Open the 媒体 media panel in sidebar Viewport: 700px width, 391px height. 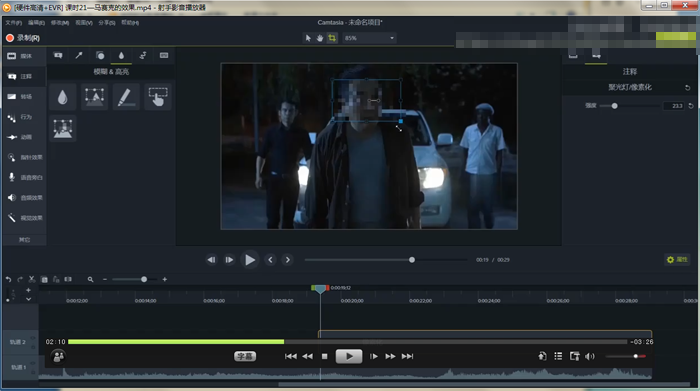tap(24, 56)
